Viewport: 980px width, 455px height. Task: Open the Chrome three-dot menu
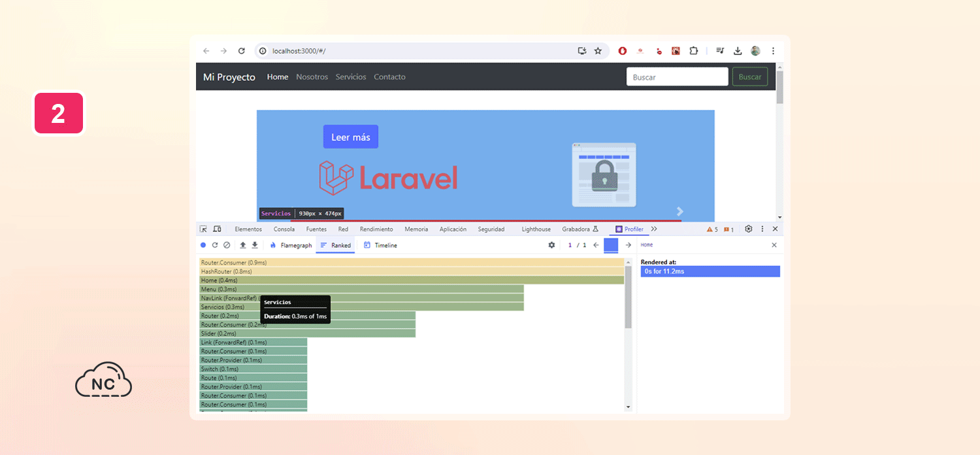click(x=773, y=51)
